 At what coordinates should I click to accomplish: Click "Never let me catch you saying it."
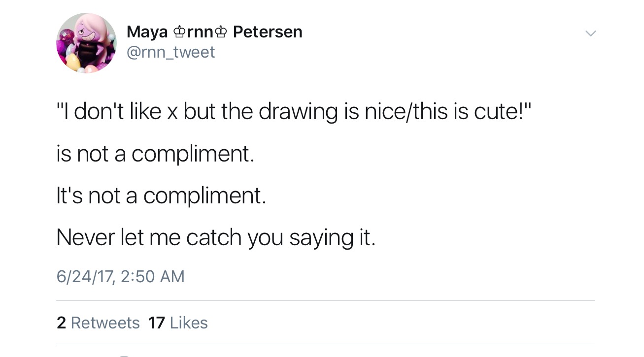pyautogui.click(x=216, y=238)
